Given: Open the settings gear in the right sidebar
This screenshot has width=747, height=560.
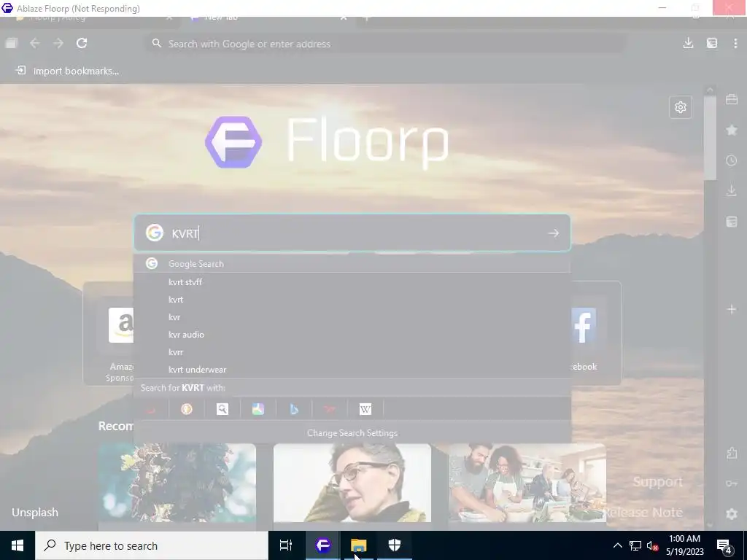Looking at the screenshot, I should point(732,514).
